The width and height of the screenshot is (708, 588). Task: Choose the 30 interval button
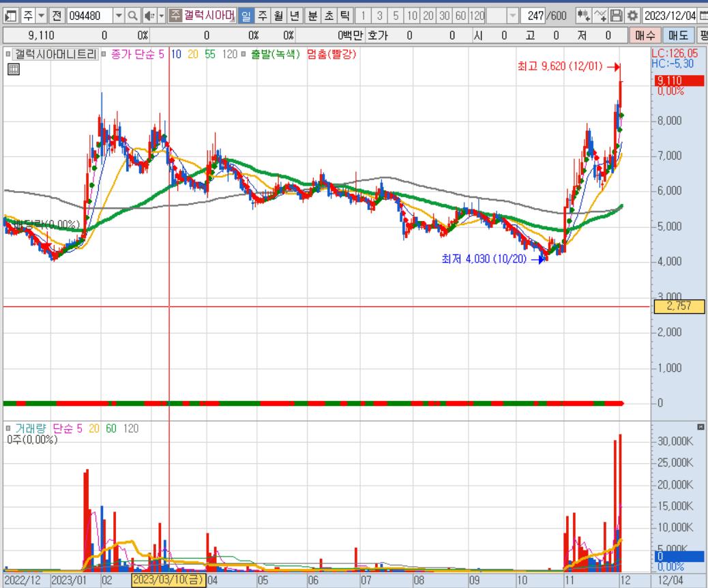coord(444,16)
